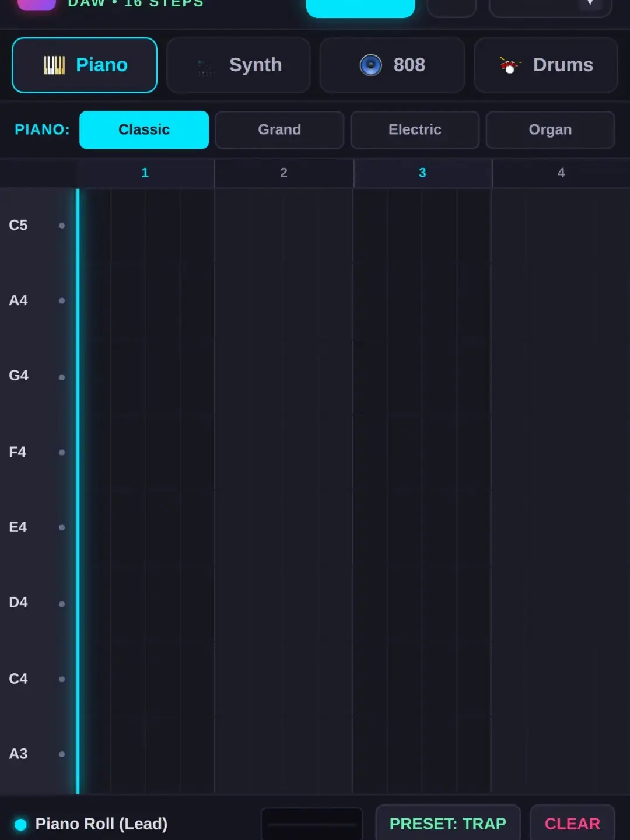Viewport: 630px width, 840px height.
Task: Click the PIANO: section label
Action: point(42,129)
